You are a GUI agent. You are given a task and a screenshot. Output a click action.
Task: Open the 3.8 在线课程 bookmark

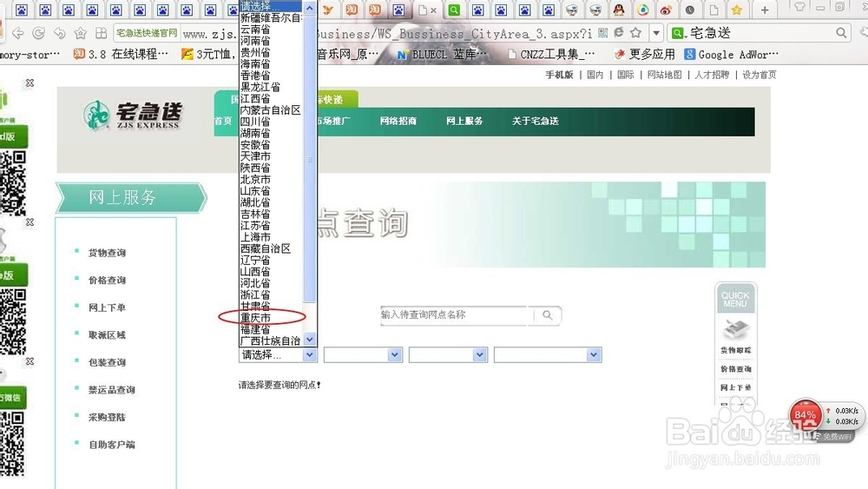121,54
